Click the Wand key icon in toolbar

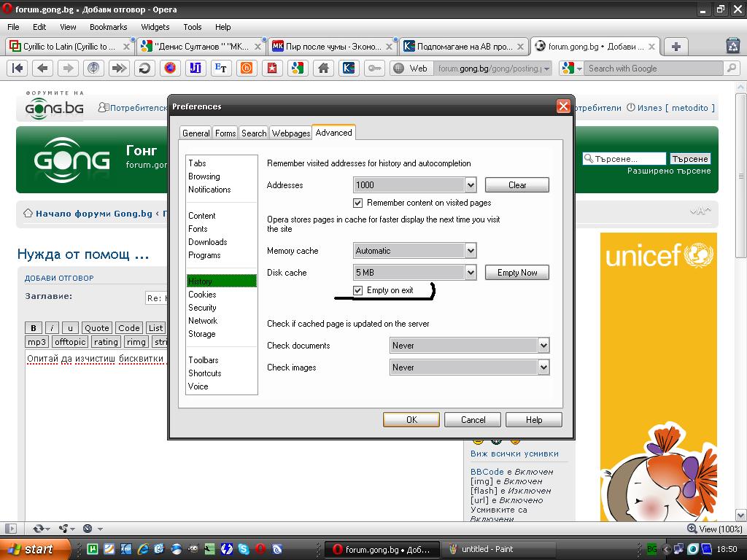tap(374, 69)
